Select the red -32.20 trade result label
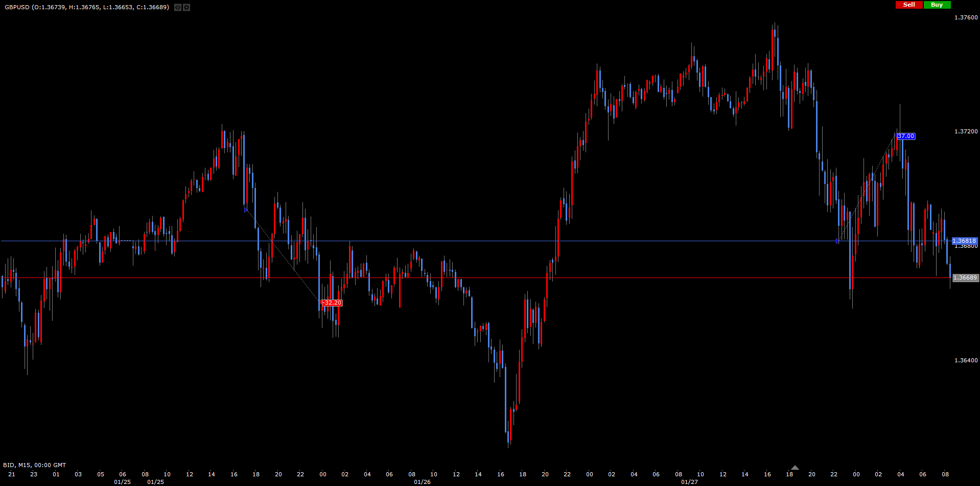Viewport: 980px width, 486px height. pyautogui.click(x=332, y=303)
